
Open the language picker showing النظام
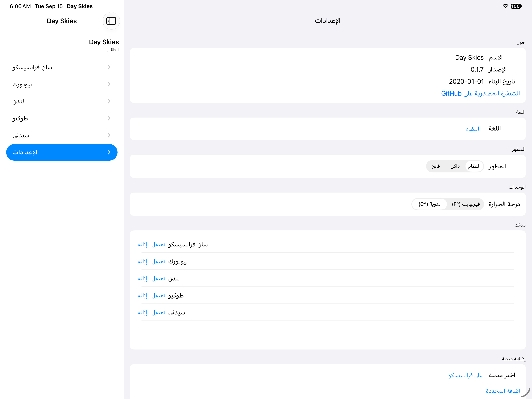click(472, 129)
